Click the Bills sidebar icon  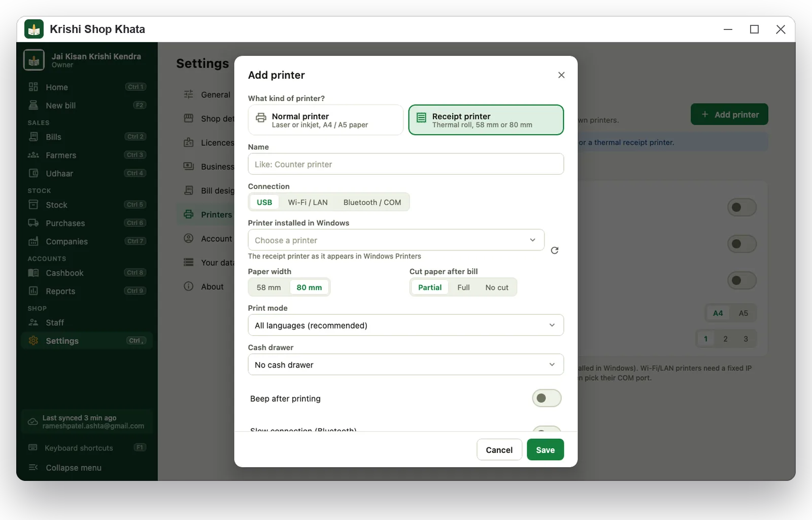[x=33, y=137]
